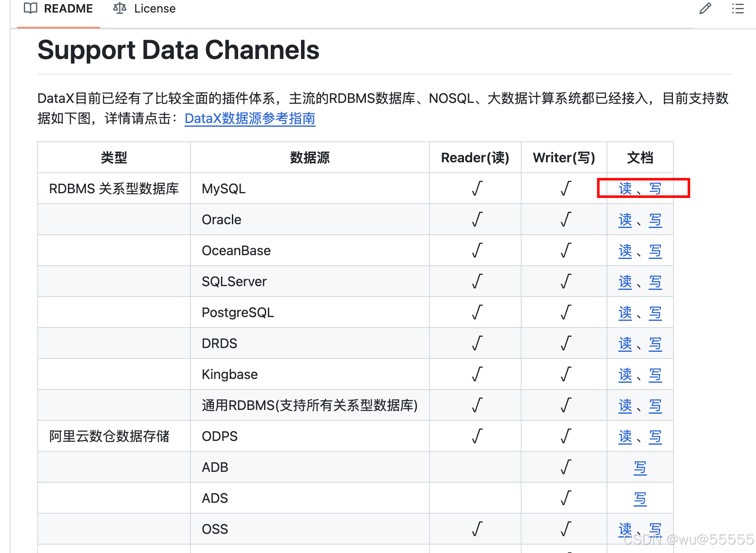Select the ADS data source cell
756x553 pixels.
310,498
